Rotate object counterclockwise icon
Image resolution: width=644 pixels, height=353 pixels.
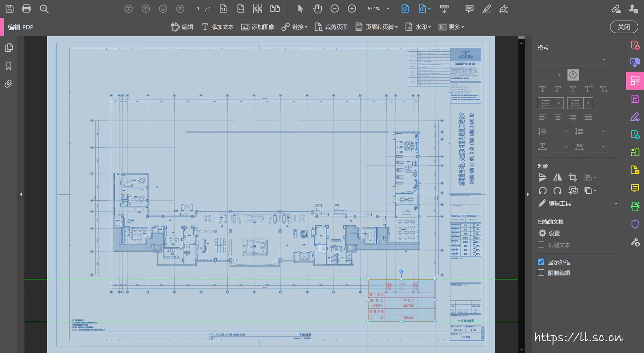tap(542, 191)
